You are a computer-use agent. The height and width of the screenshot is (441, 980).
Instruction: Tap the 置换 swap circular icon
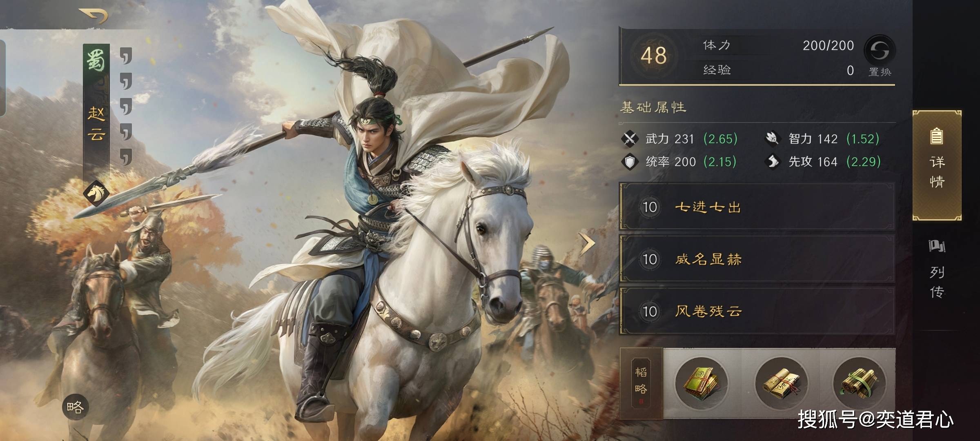880,50
